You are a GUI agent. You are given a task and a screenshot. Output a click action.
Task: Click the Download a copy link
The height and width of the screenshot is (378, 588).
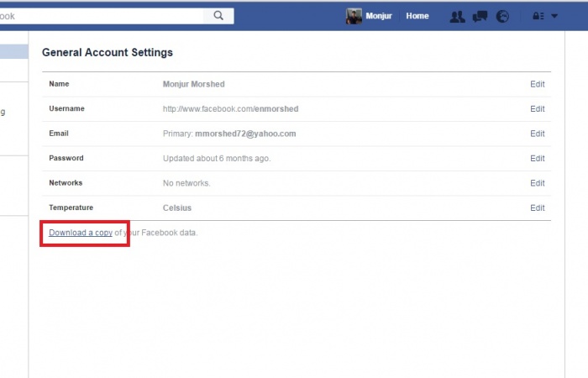point(81,233)
